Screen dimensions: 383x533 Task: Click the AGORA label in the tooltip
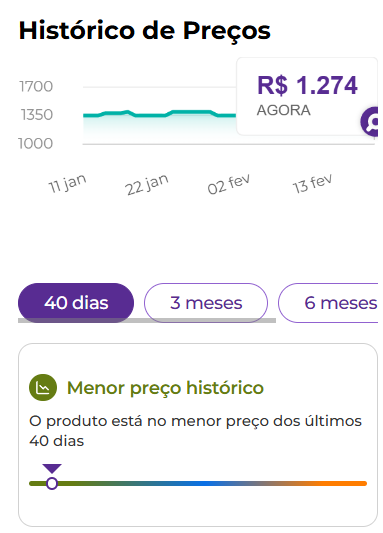[x=283, y=110]
